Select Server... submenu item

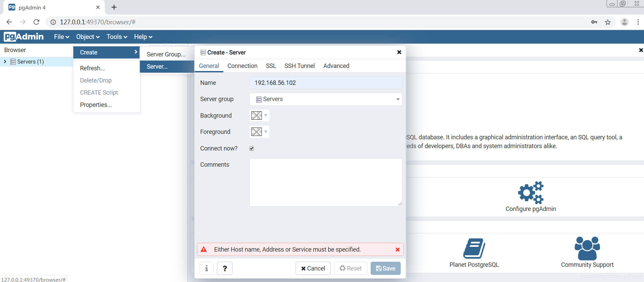pyautogui.click(x=167, y=67)
